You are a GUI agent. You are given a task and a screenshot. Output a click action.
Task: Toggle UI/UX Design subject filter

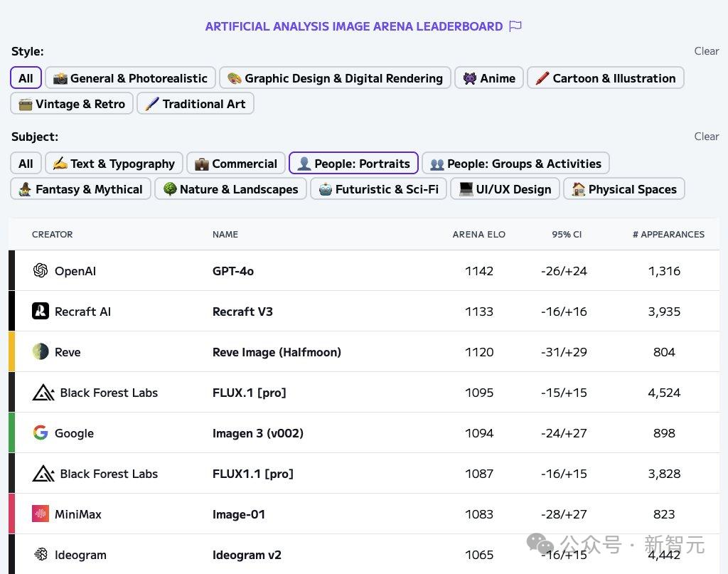pos(505,189)
